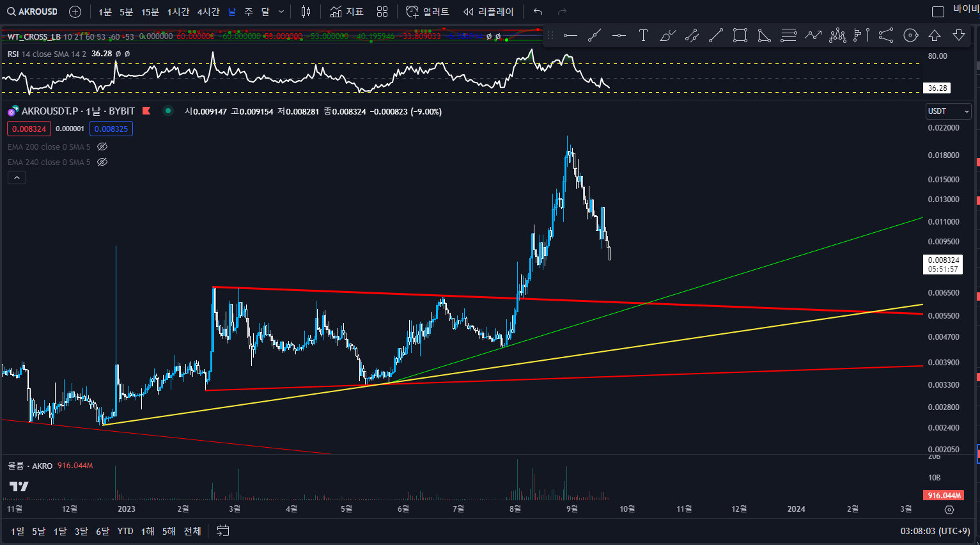Grab the favorites toolbar drag handle

click(x=550, y=36)
